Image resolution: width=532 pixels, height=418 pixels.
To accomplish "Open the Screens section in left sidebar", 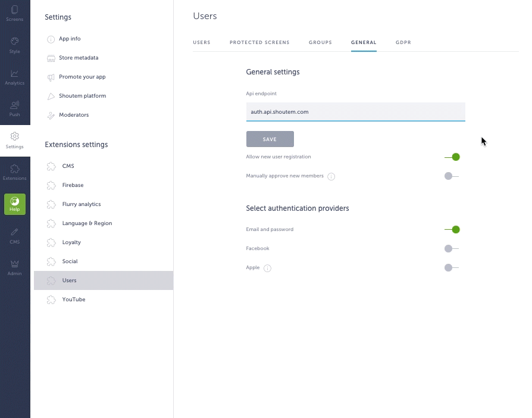I will coord(15,13).
